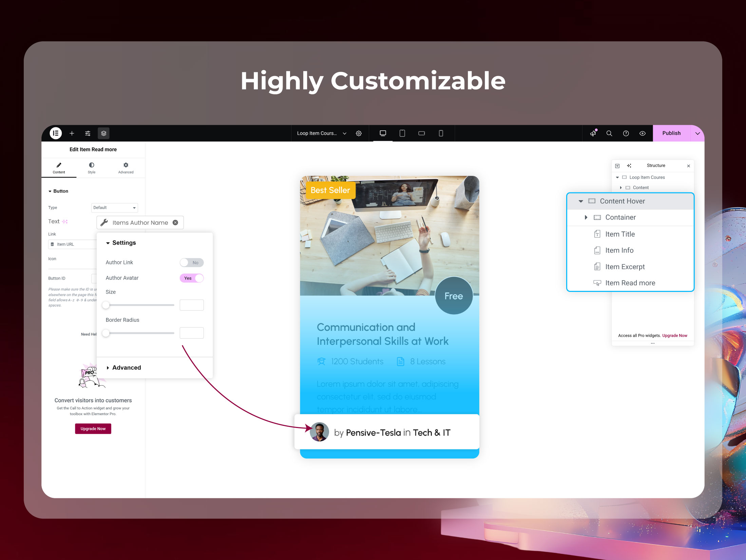Switch to the Advanced tab
Viewport: 746px width, 560px height.
[126, 168]
